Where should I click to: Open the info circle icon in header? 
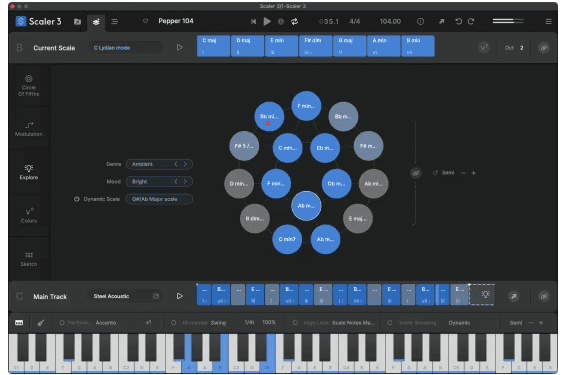click(420, 22)
